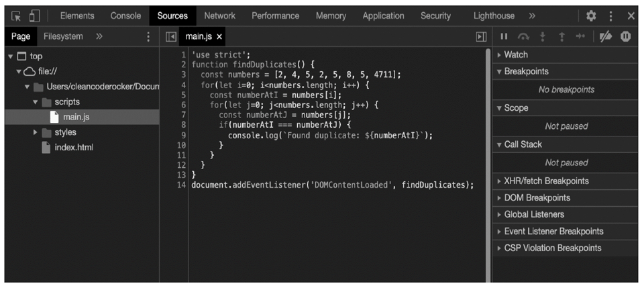Viewport: 644px width, 288px height.
Task: Set breakpoint on line number 3
Action: click(184, 75)
